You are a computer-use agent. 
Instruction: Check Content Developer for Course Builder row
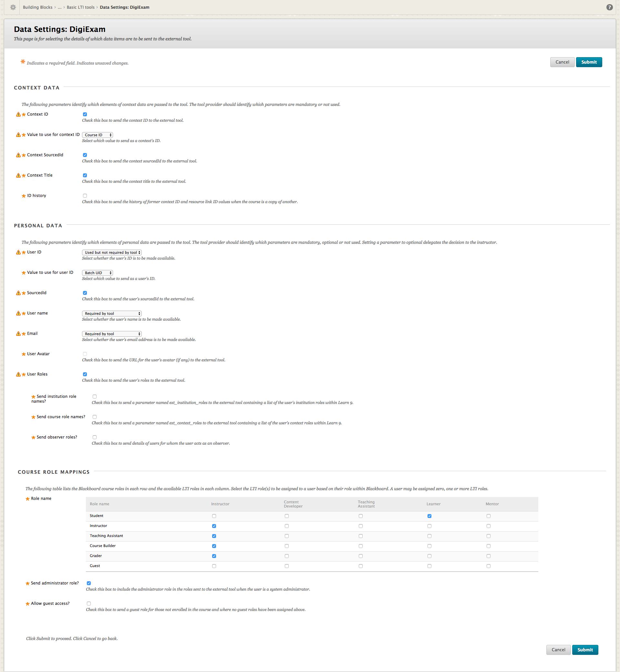pos(286,546)
